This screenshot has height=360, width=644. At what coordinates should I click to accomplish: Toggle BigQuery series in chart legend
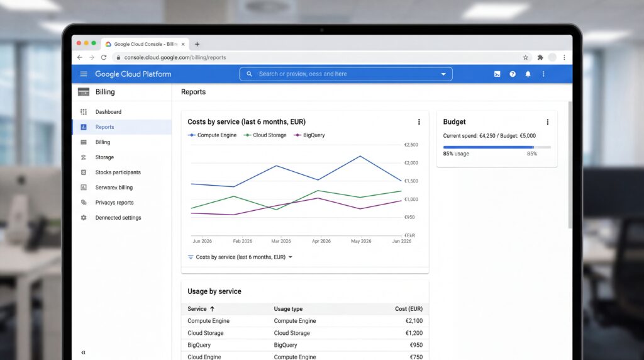(x=309, y=135)
